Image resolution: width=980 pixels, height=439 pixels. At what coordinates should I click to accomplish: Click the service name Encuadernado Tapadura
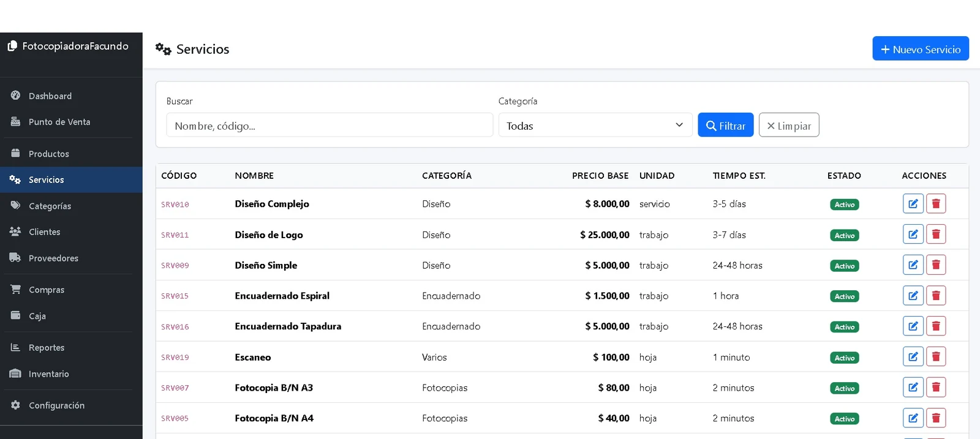click(288, 326)
